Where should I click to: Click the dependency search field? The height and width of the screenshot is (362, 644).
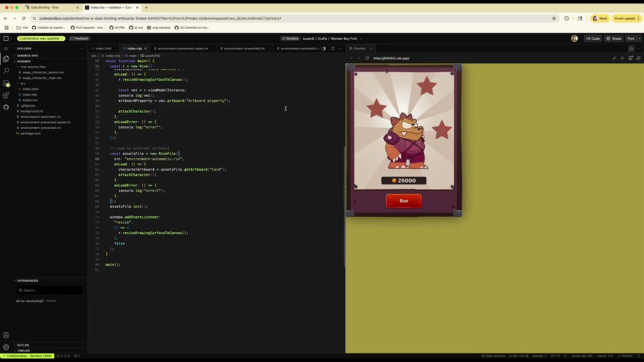[x=49, y=290]
